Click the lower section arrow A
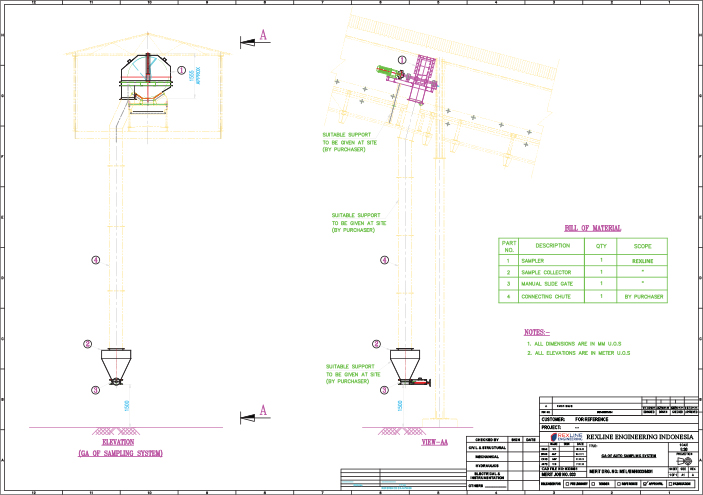Image resolution: width=703 pixels, height=495 pixels. [255, 410]
